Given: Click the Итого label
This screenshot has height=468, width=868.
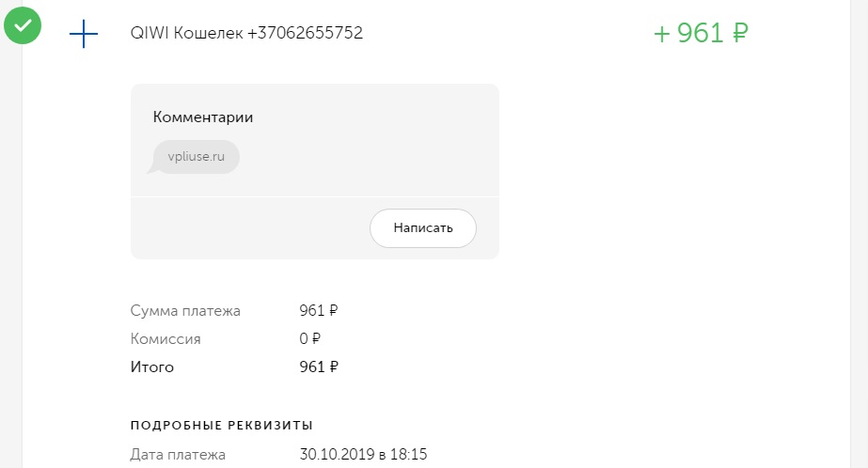Looking at the screenshot, I should click(152, 367).
